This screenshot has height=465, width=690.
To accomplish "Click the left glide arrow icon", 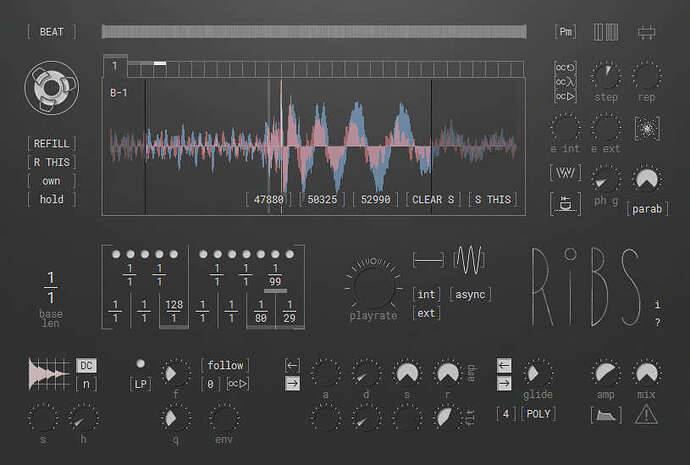I will 504,365.
